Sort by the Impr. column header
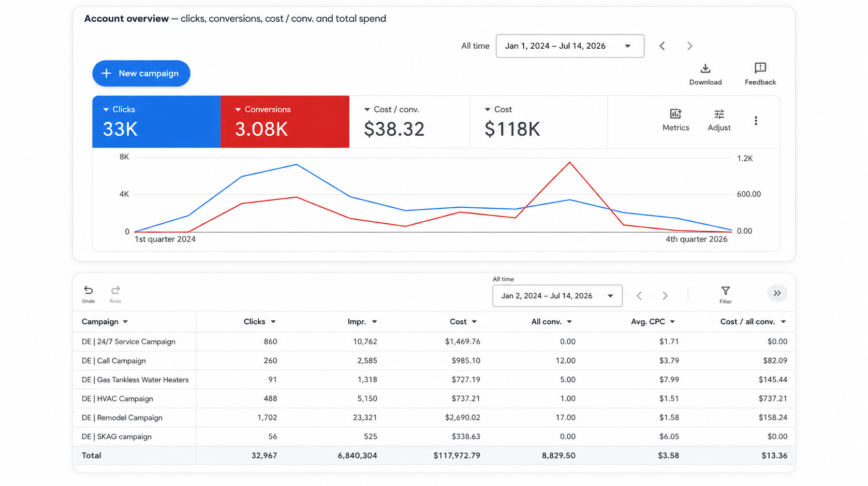868x486 pixels. click(x=362, y=322)
